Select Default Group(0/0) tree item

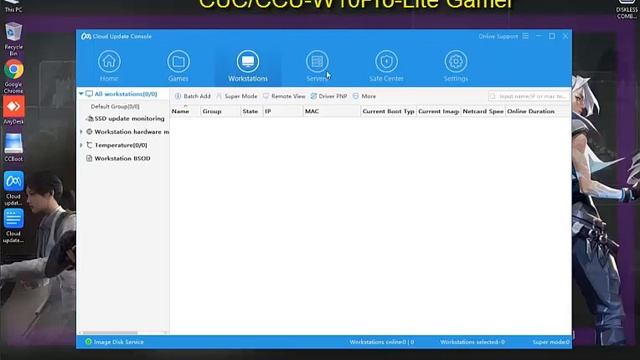[115, 107]
